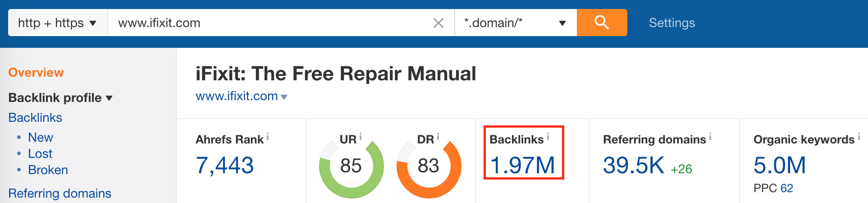Viewport: 868px width, 203px height.
Task: Click the page title iFixit: The Free Repair Manual
Action: tap(336, 74)
